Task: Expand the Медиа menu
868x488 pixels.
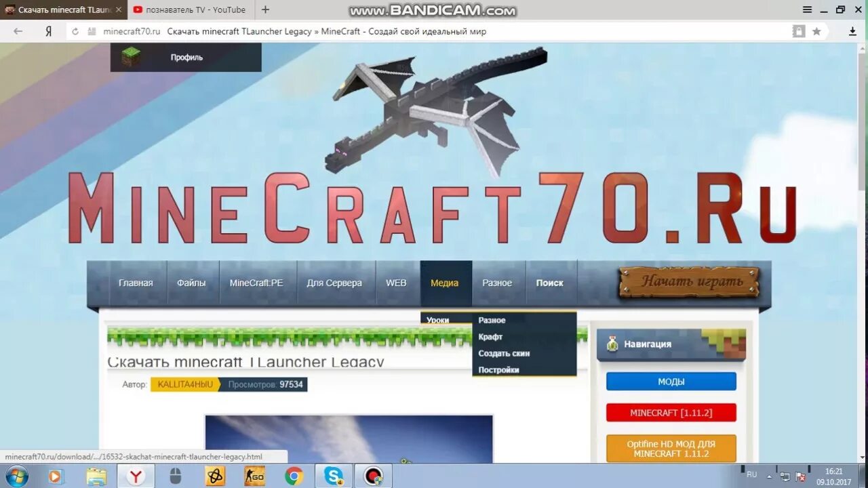Action: coord(445,283)
